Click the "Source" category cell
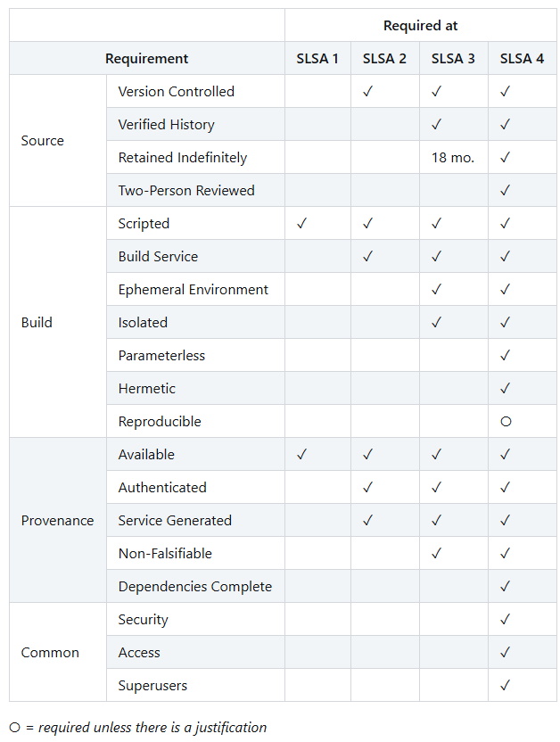This screenshot has width=560, height=742. (43, 141)
